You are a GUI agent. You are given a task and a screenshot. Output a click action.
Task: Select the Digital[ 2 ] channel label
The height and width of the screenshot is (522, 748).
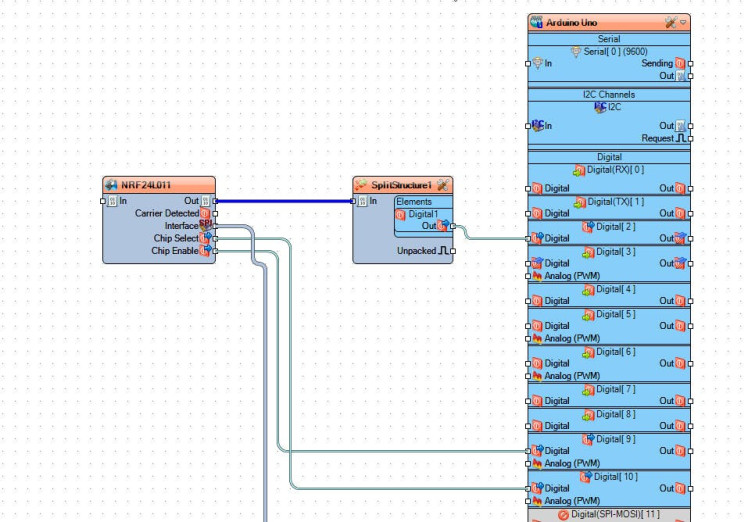click(x=615, y=226)
